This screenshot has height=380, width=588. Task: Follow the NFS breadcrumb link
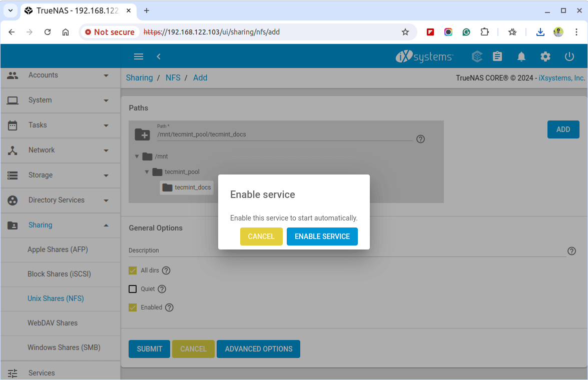173,77
